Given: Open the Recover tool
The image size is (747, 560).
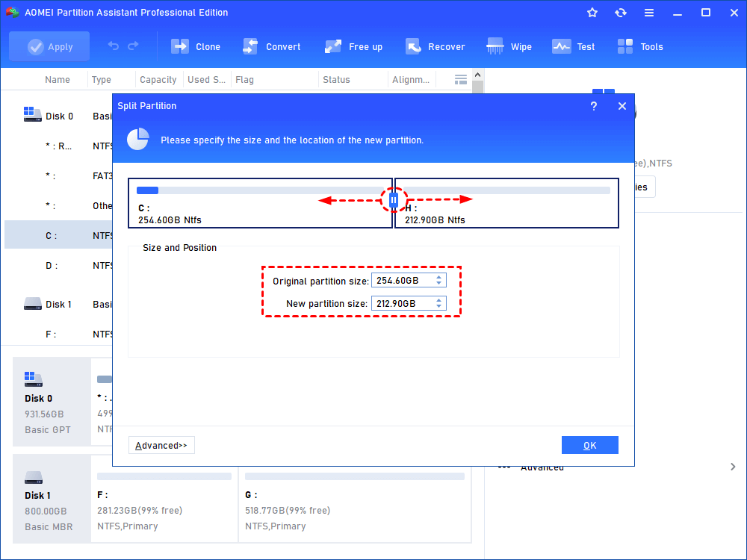Looking at the screenshot, I should 435,46.
